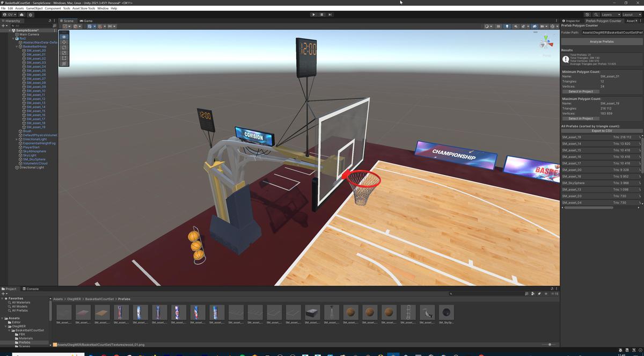Toggle scene audio in the Scene toolbar
The image size is (644, 356).
pyautogui.click(x=516, y=26)
